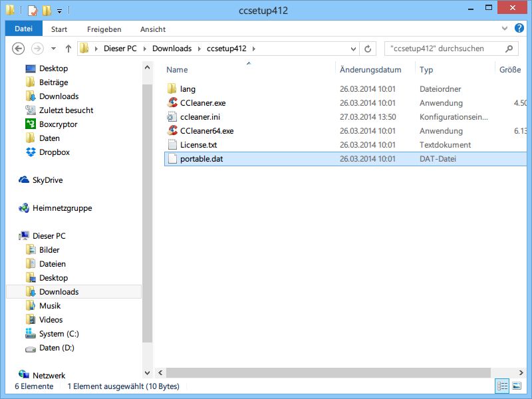Click the Heimnetzgruppe icon
Image resolution: width=532 pixels, height=399 pixels.
click(x=24, y=208)
